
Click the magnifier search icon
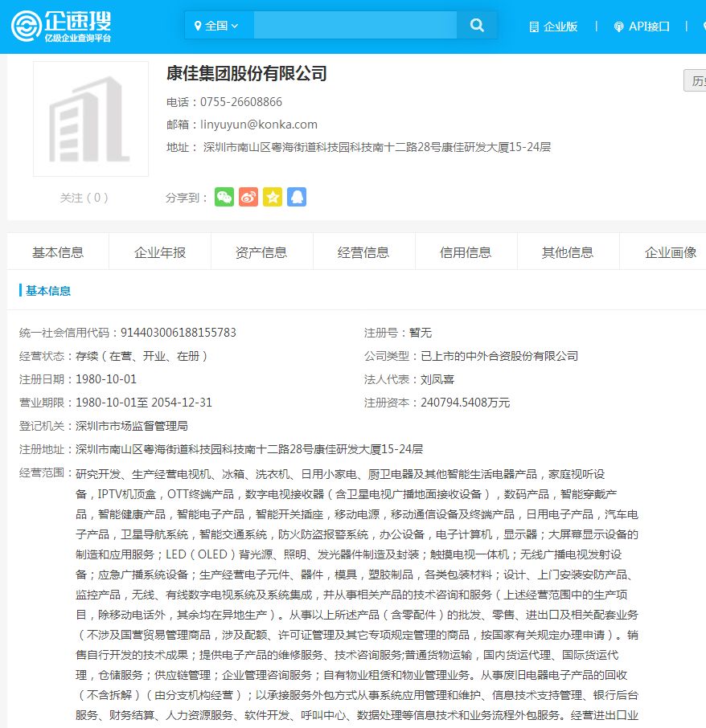point(477,25)
